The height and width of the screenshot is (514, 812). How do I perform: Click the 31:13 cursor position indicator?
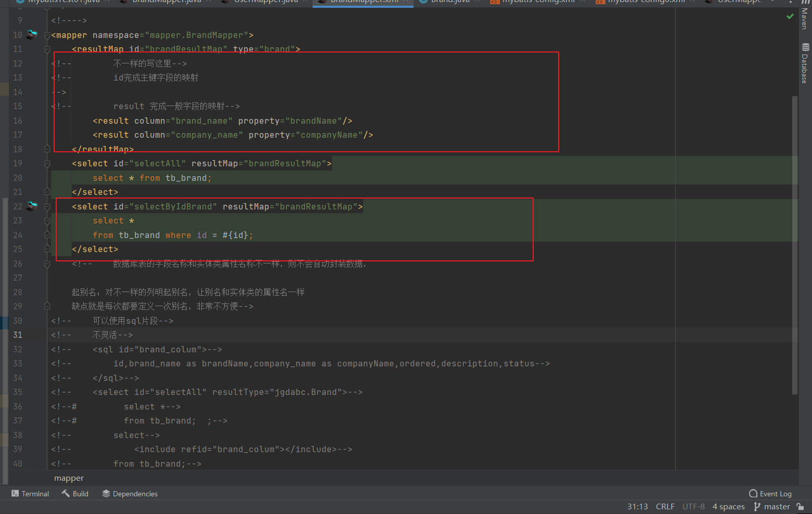[637, 507]
